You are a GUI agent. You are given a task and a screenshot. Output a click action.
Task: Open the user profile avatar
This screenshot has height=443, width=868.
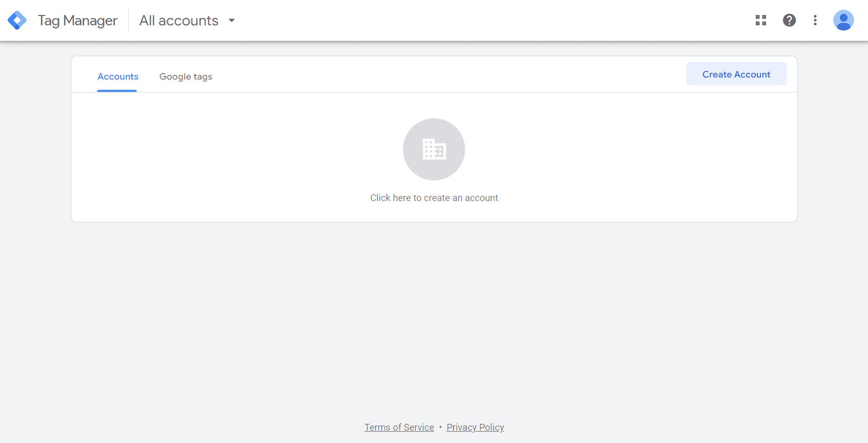(844, 20)
